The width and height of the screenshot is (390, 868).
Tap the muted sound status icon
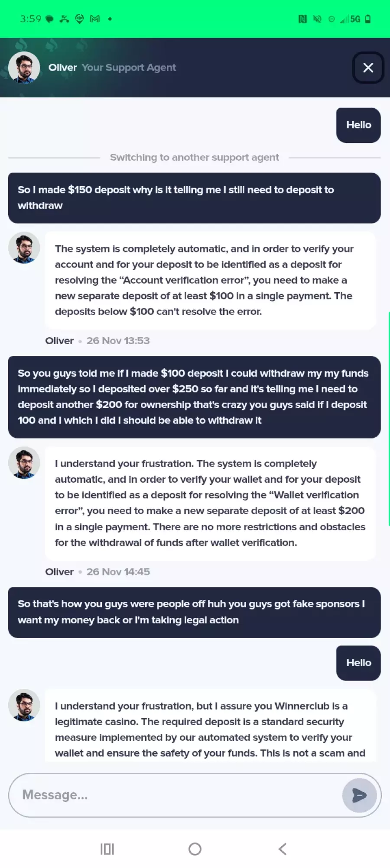point(317,19)
